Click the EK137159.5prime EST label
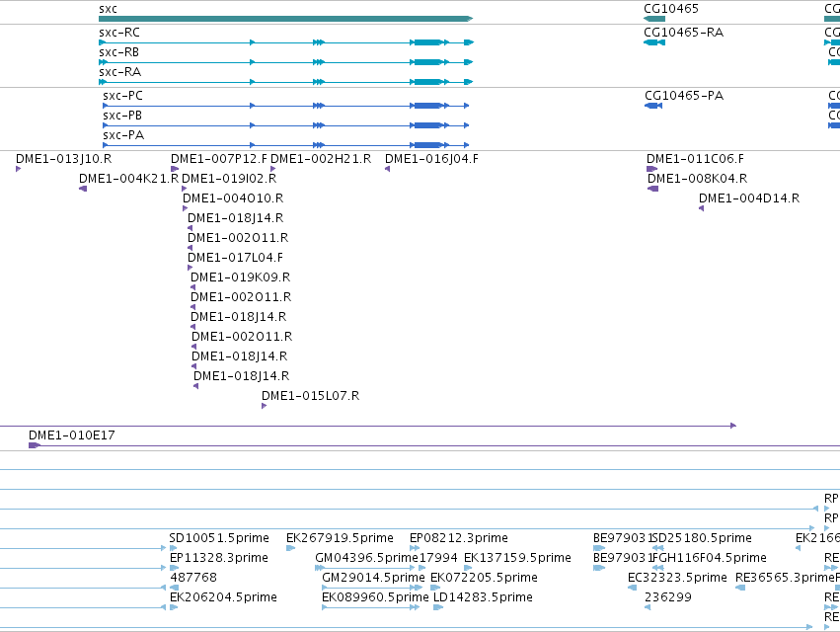The height and width of the screenshot is (632, 840). click(517, 558)
